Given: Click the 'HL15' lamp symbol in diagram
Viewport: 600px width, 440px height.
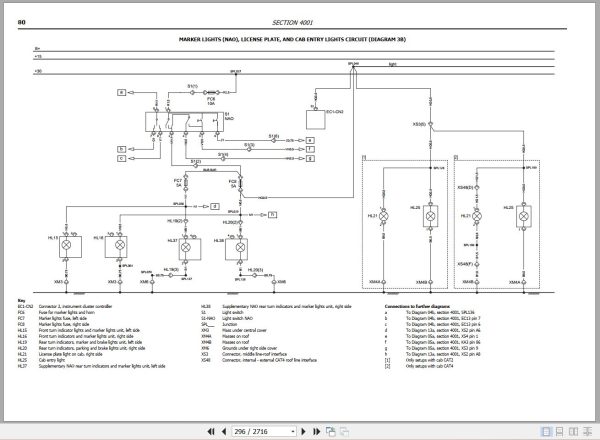Looking at the screenshot, I should (67, 245).
